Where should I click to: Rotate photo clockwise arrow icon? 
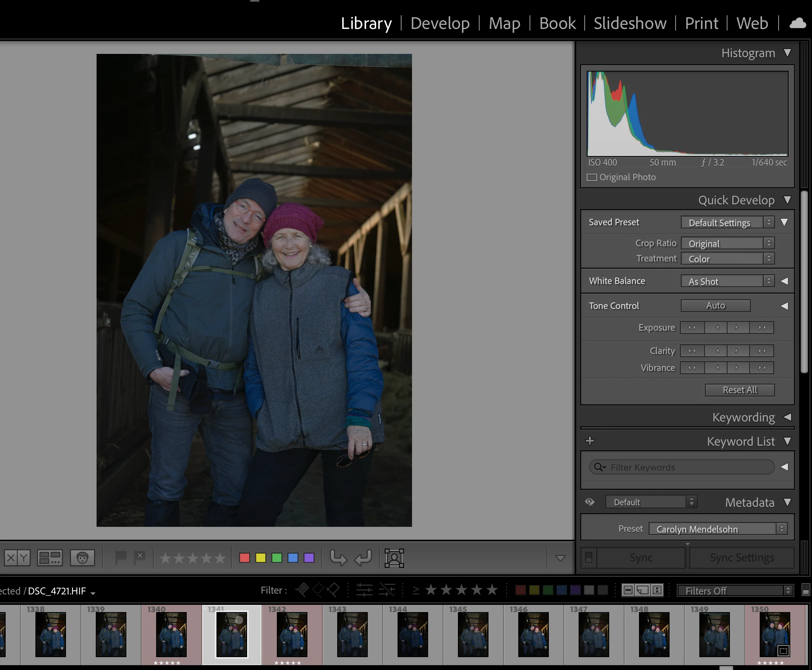point(363,558)
